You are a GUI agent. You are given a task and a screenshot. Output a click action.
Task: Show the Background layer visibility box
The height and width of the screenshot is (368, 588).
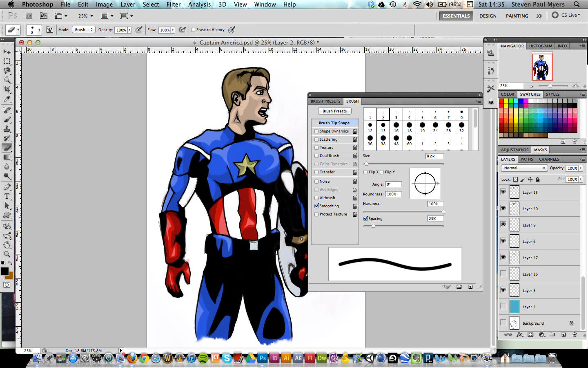click(503, 323)
